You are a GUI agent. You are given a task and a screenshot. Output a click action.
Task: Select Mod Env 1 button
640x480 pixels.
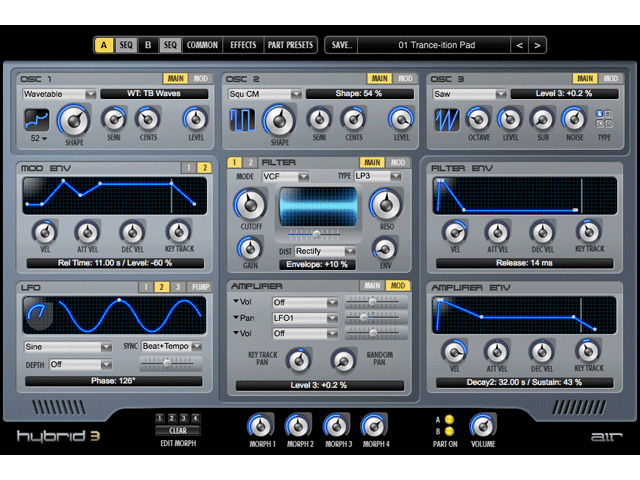tap(189, 168)
